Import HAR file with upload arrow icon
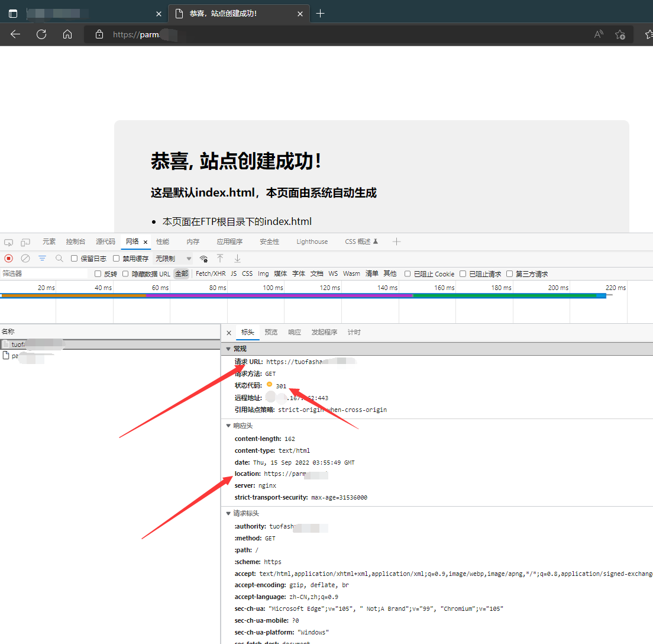The width and height of the screenshot is (653, 644). tap(220, 259)
